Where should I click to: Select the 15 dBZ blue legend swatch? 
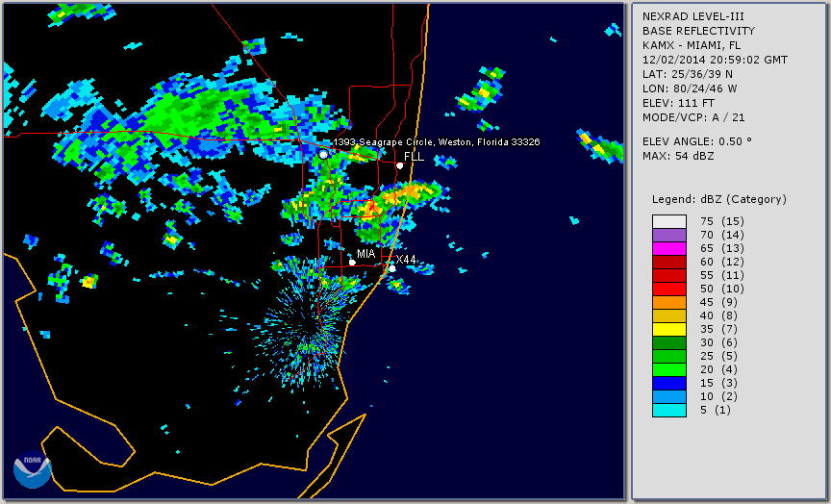click(669, 383)
